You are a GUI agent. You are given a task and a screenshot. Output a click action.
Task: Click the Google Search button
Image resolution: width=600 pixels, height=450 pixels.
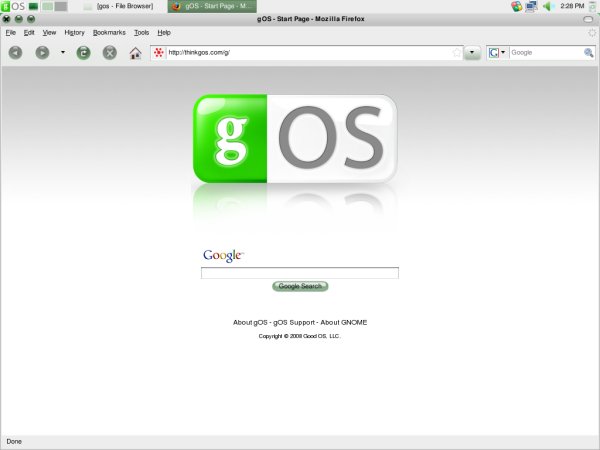point(300,286)
